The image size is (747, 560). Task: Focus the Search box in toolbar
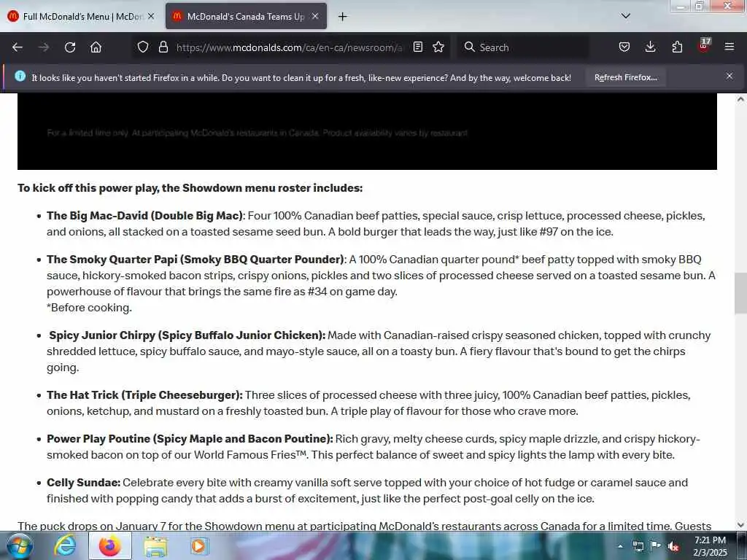(524, 47)
